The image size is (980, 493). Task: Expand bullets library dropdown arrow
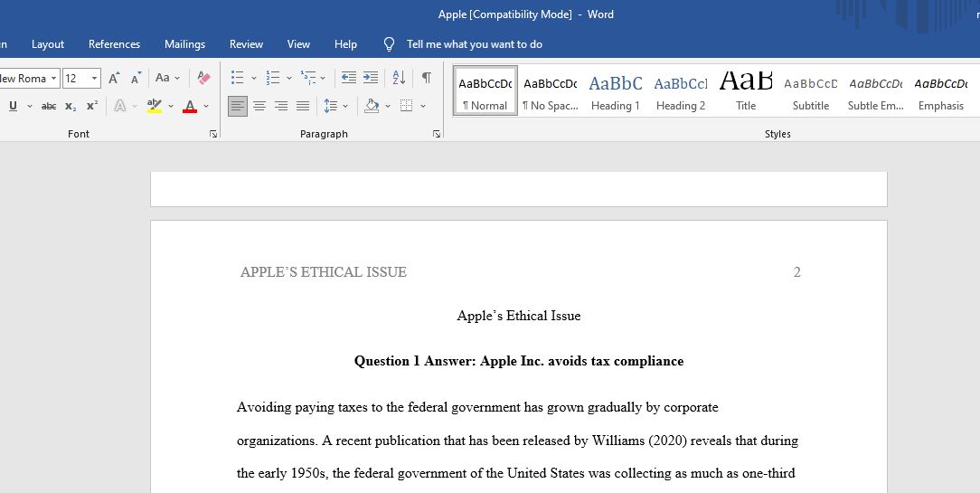pyautogui.click(x=254, y=78)
